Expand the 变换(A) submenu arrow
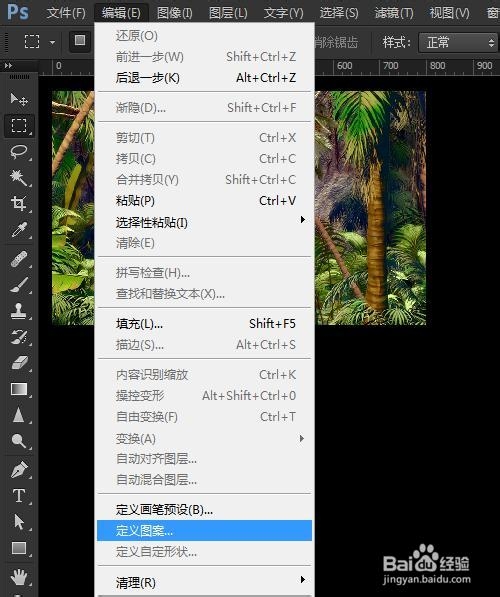The height and width of the screenshot is (597, 500). point(302,438)
